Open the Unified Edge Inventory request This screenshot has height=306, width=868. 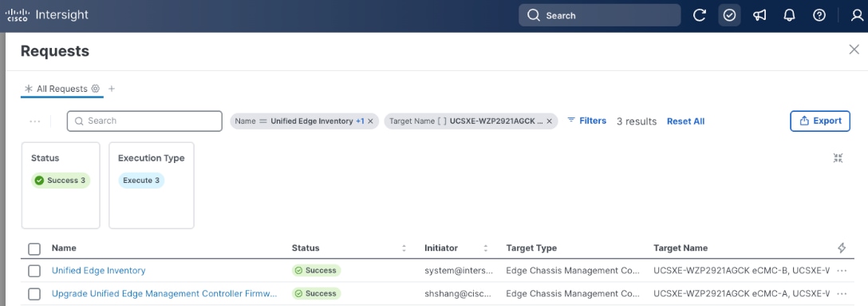click(99, 271)
